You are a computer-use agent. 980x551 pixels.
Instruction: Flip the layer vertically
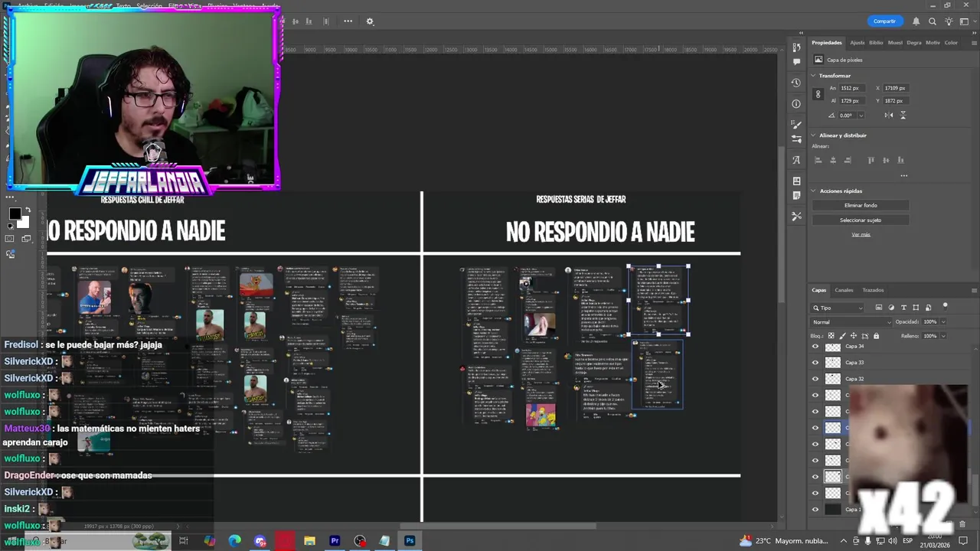tap(903, 115)
